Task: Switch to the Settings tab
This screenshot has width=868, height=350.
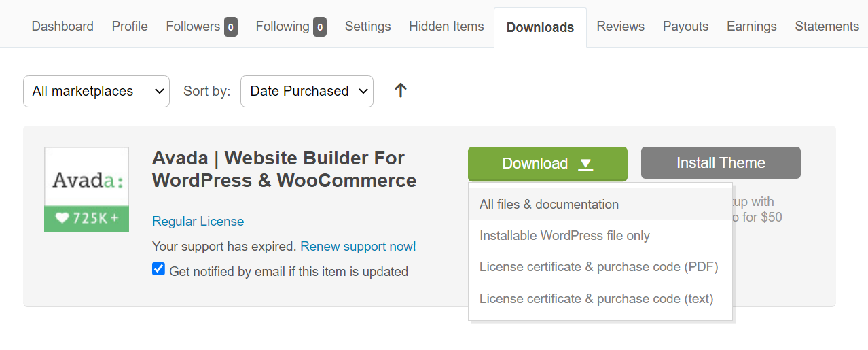Action: coord(367,27)
